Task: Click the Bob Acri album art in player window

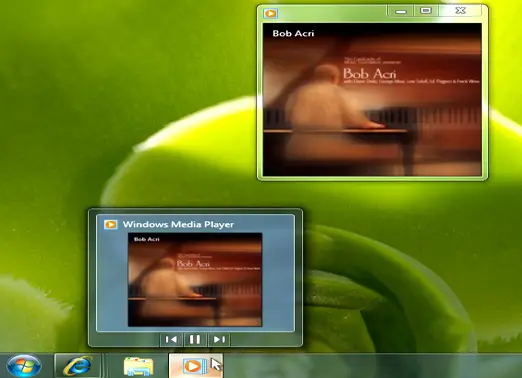Action: coord(372,99)
